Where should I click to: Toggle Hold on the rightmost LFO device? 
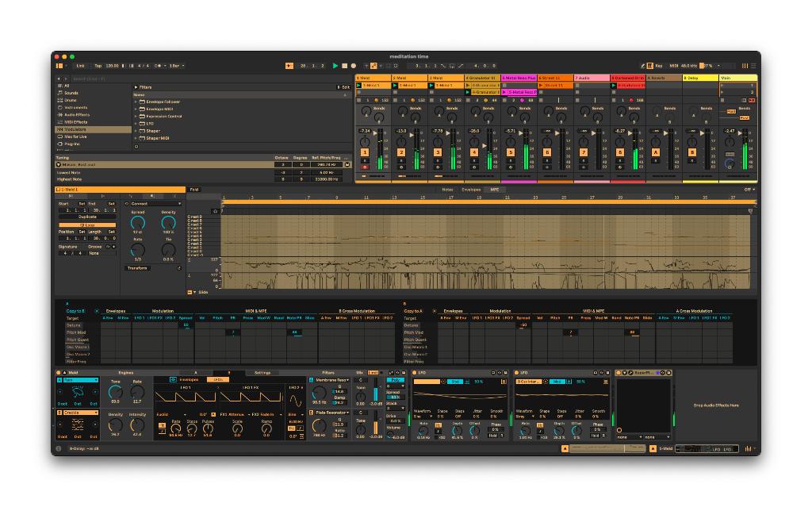[596, 436]
